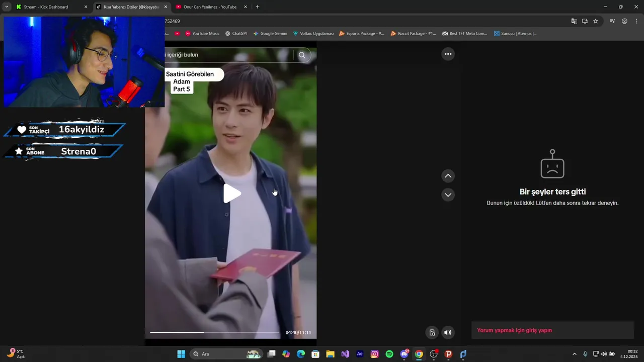Screen dimensions: 644x362
Task: Click 'Yorum yapmak için giriş yapın' link
Action: [x=514, y=330]
